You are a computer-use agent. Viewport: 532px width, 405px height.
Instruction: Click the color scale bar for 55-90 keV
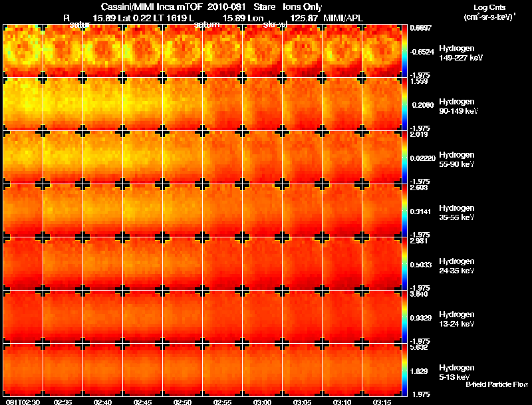[404, 158]
